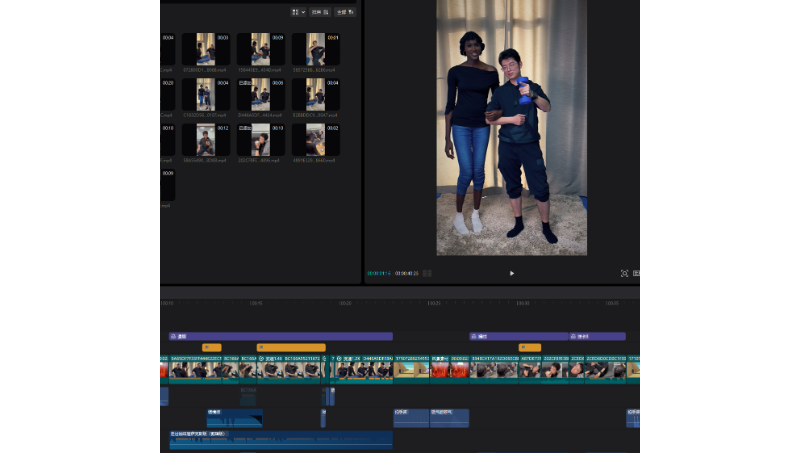Click the long blue audio waveform track
This screenshot has width=800, height=453.
pyautogui.click(x=280, y=442)
